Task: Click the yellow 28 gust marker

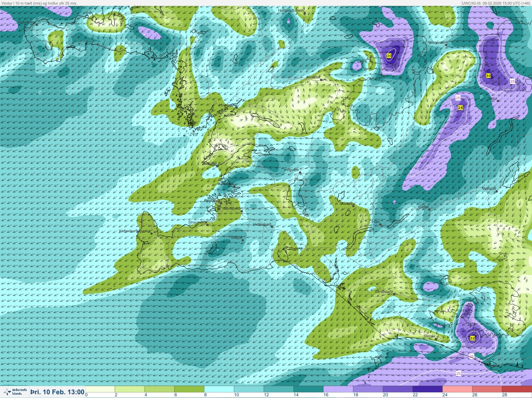Action: [x=460, y=108]
